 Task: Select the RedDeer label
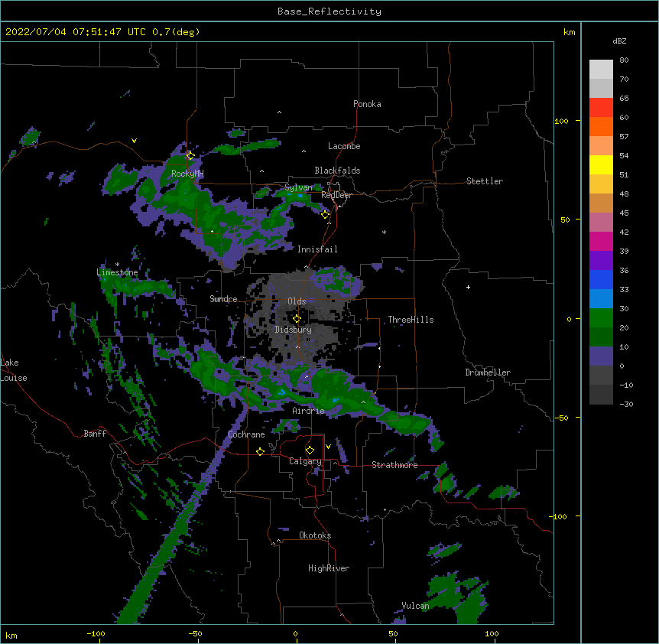point(336,195)
